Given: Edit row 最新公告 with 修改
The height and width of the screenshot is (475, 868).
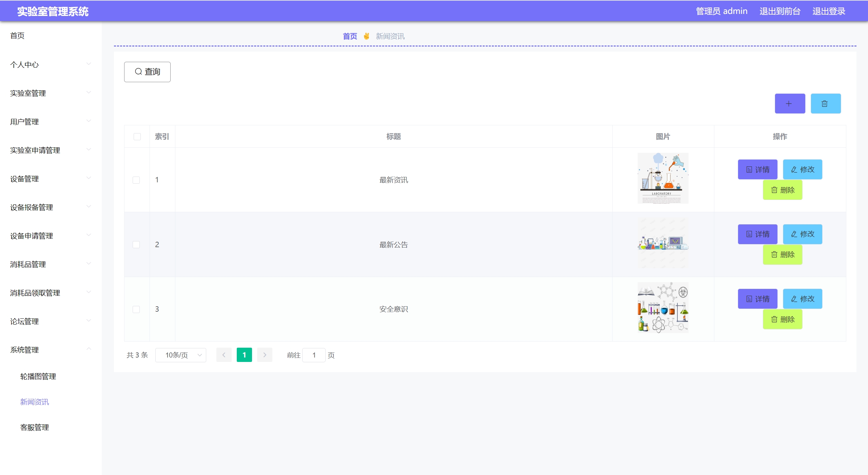Looking at the screenshot, I should [x=802, y=234].
